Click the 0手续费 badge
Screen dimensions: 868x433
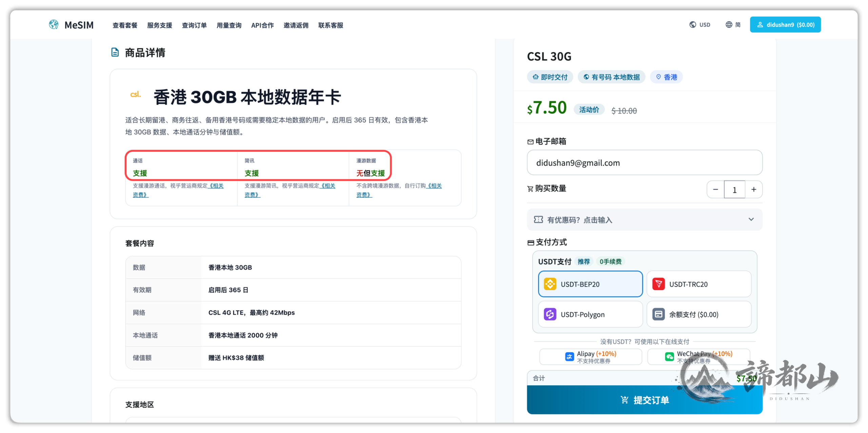(x=610, y=261)
